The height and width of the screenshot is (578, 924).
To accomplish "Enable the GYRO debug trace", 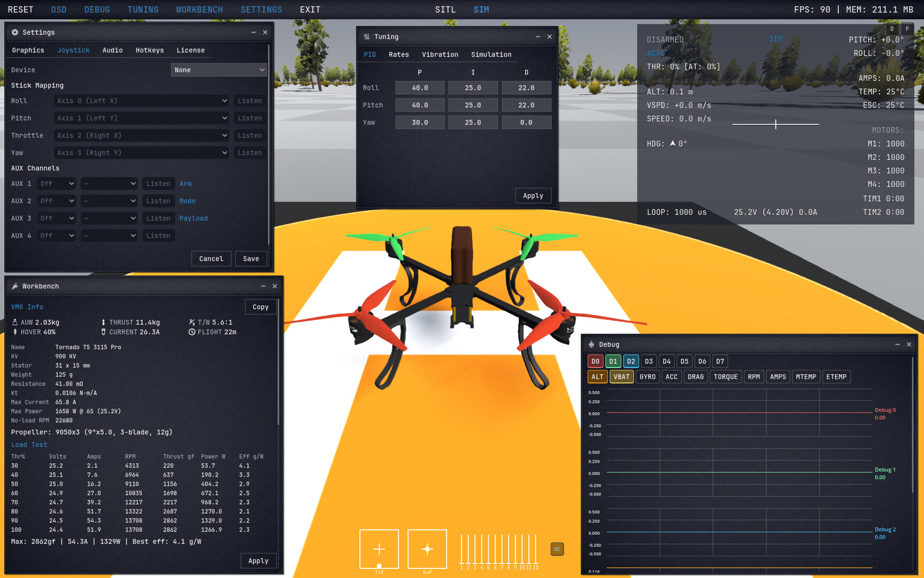I will tap(647, 376).
